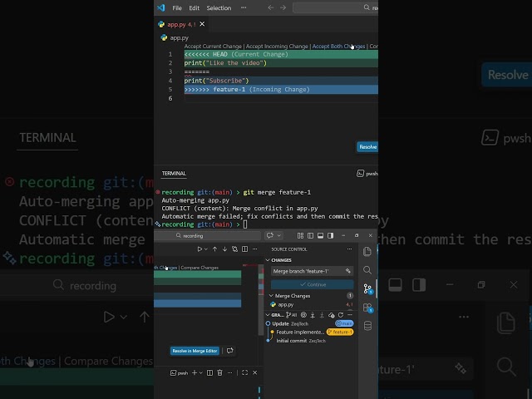Open the Edit menu
532x399 pixels.
(x=194, y=8)
